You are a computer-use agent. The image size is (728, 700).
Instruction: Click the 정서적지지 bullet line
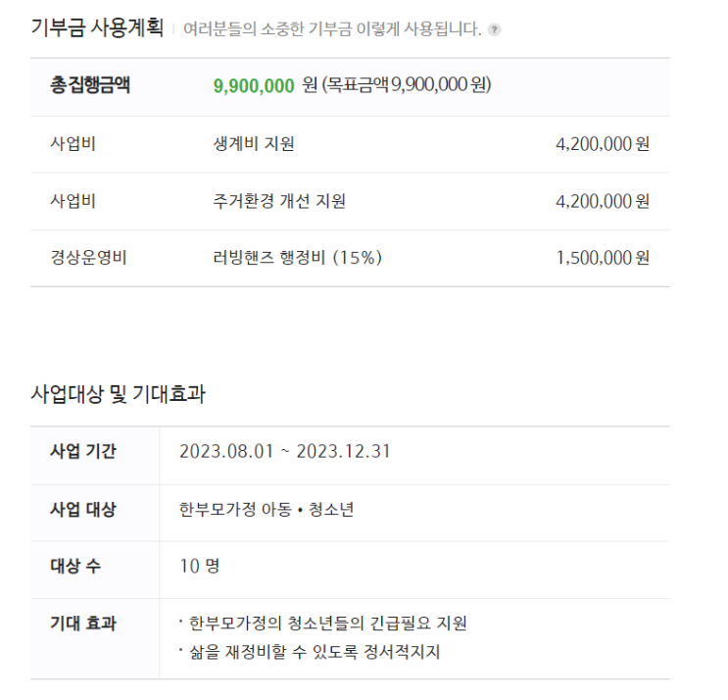[x=310, y=652]
